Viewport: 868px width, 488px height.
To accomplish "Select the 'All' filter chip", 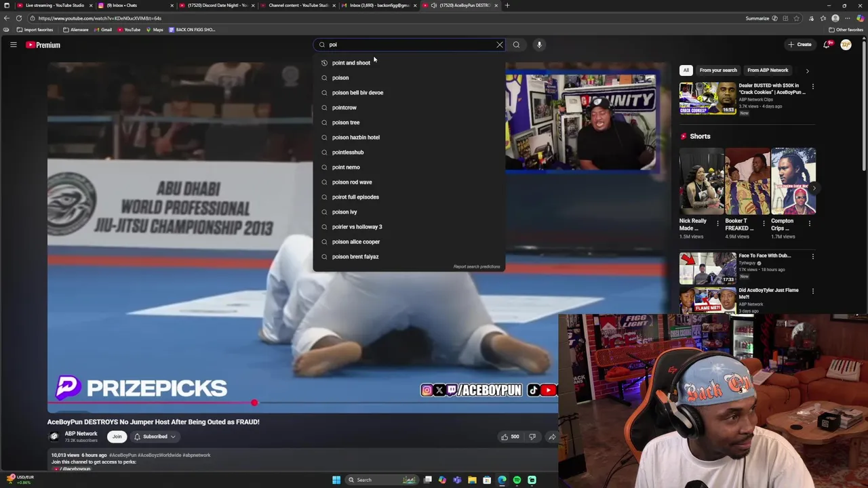I will [686, 70].
